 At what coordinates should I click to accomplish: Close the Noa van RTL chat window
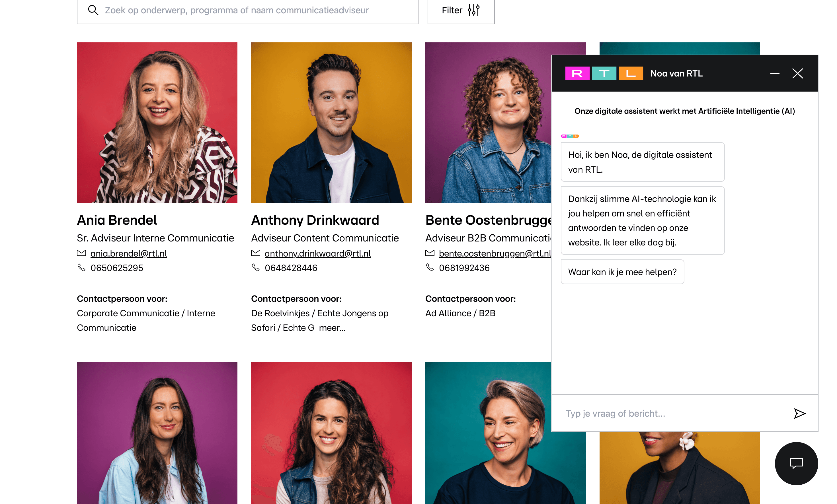[x=798, y=73]
